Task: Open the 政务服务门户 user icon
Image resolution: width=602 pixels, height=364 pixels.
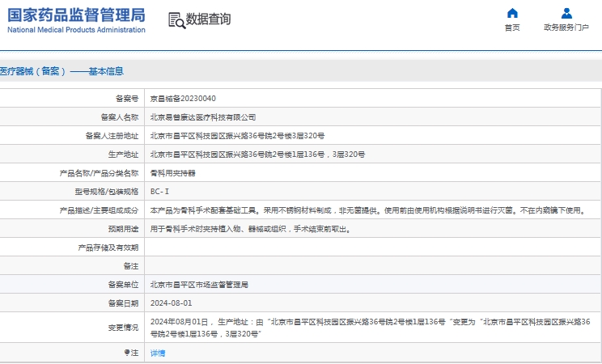Action: point(566,14)
